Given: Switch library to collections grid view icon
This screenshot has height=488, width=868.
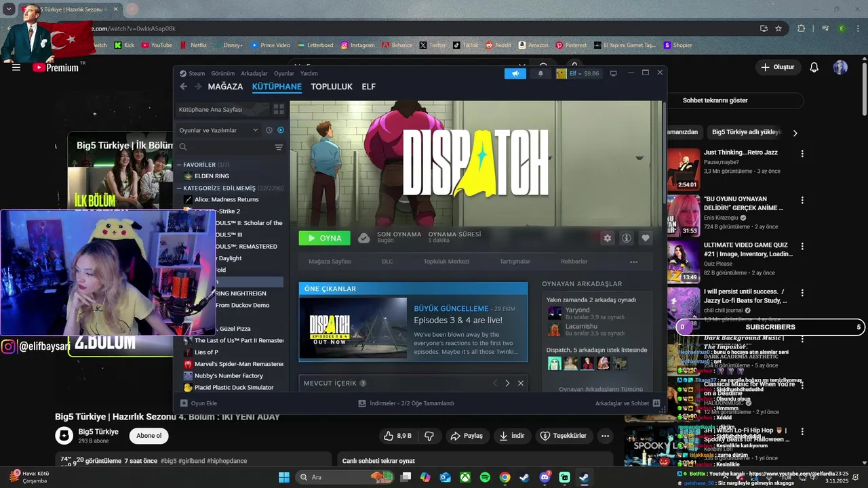Looking at the screenshot, I should [279, 109].
